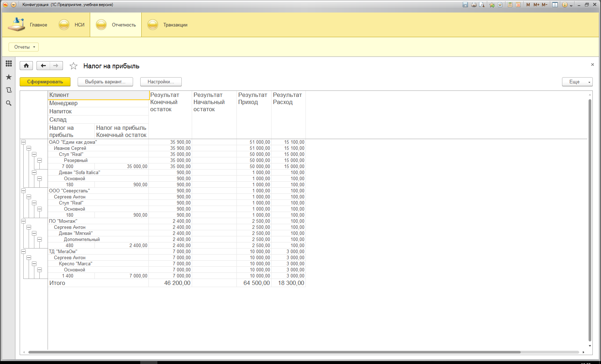
Task: Collapse the Диван "Sofa Italica" group
Action: (x=34, y=172)
